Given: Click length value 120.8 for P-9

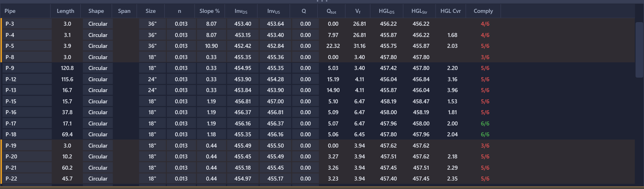Looking at the screenshot, I should point(67,68).
